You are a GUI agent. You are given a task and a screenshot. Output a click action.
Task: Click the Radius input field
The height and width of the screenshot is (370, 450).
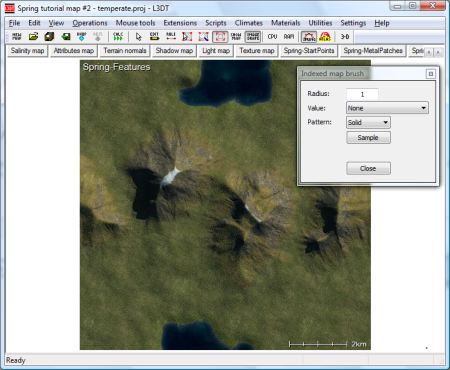coord(362,94)
